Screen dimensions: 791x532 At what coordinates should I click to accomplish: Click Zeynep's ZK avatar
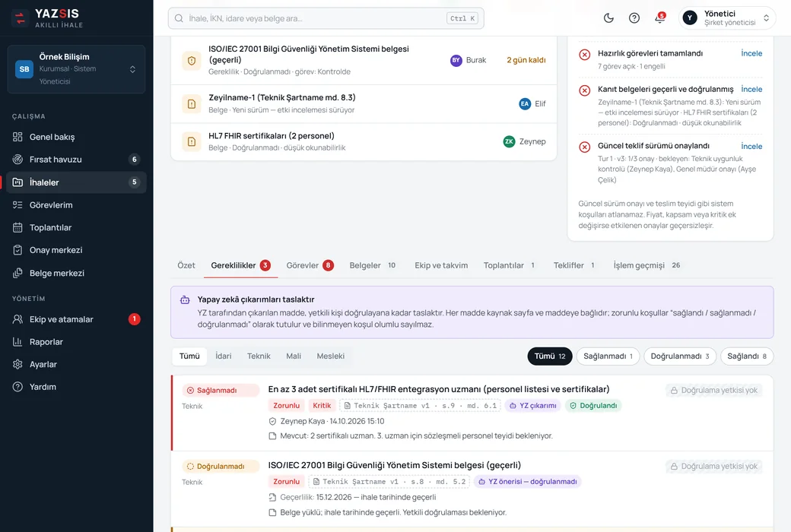[x=509, y=141]
